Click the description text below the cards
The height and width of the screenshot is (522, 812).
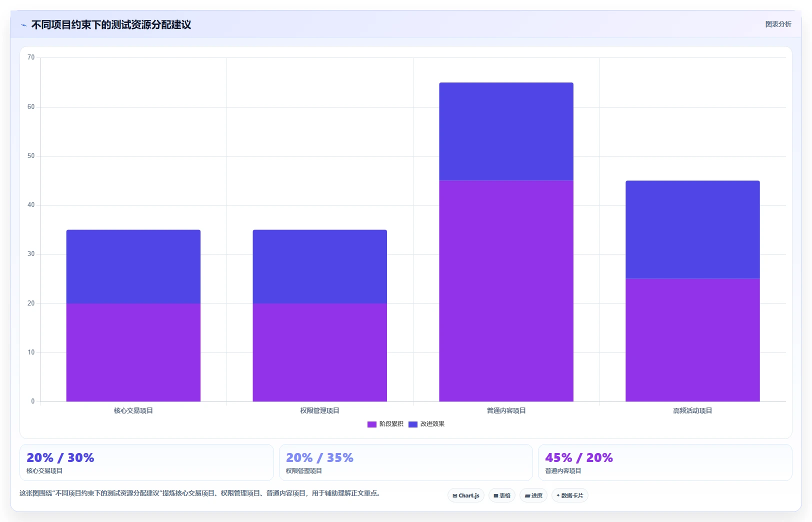point(200,493)
